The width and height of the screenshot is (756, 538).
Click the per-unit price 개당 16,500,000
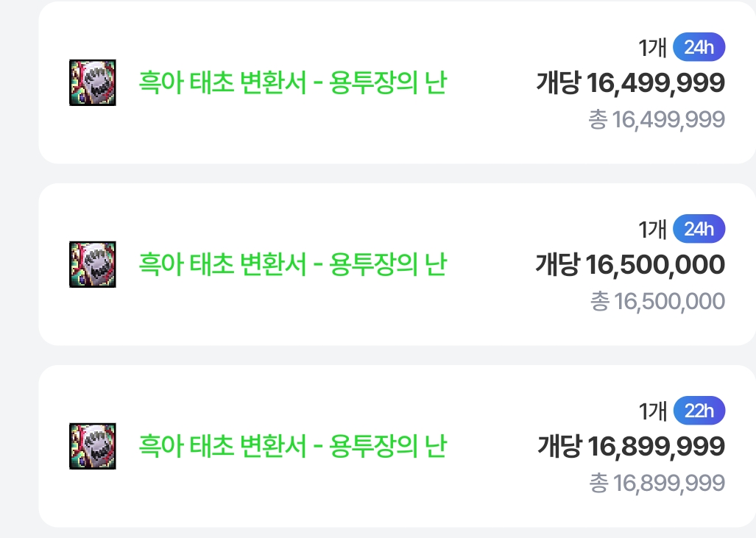[x=630, y=265]
